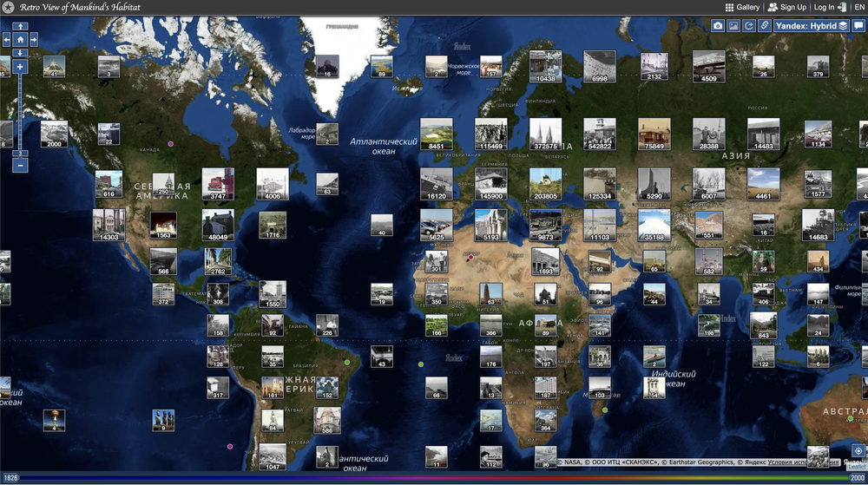The image size is (868, 485).
Task: Click the 1826 start year handle
Action: (10, 478)
